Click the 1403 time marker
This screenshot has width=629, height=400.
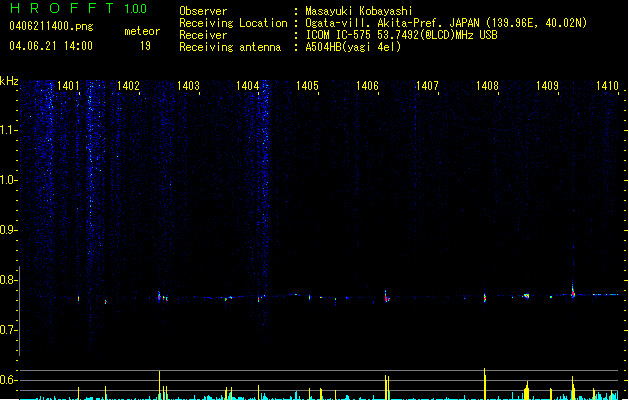tap(188, 86)
